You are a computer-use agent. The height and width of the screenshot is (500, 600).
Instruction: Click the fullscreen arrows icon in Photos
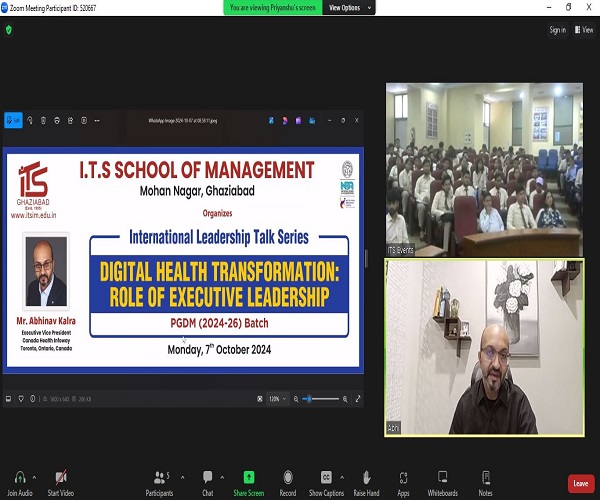coord(358,399)
